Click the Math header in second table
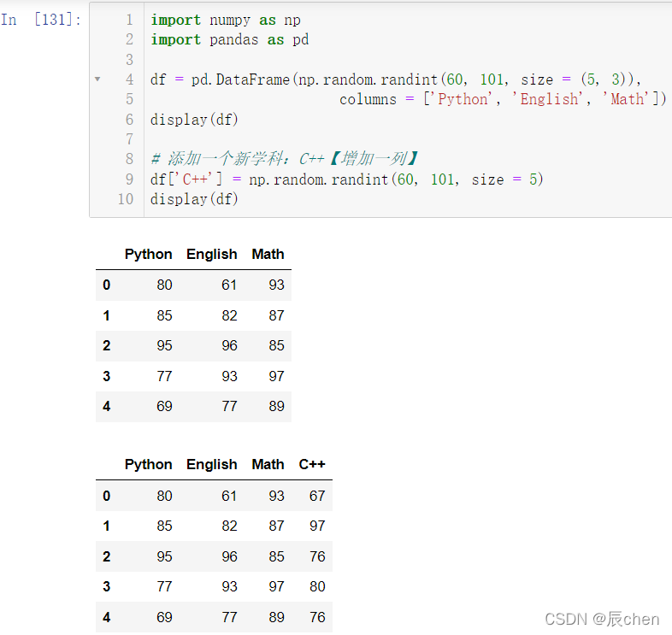 pyautogui.click(x=268, y=464)
